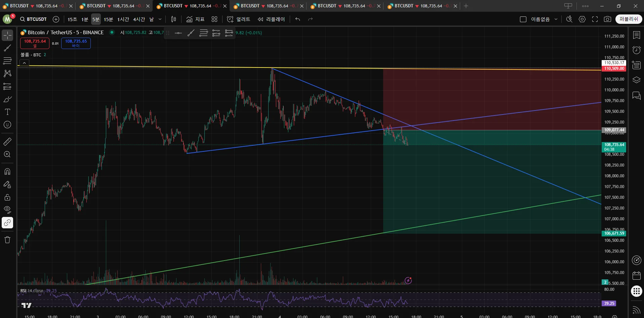Open the alerts clock panel in right sidebar
The height and width of the screenshot is (318, 644).
coord(636,50)
